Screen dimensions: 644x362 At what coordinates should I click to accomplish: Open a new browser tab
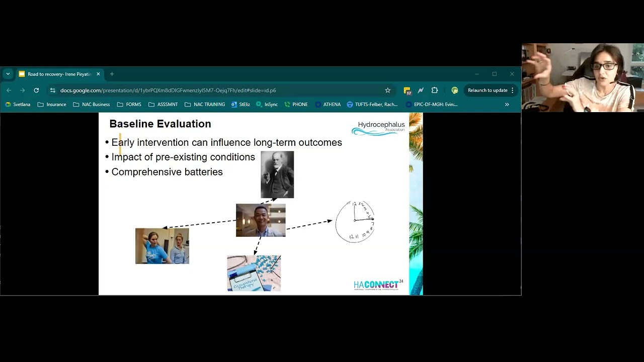[x=112, y=74]
